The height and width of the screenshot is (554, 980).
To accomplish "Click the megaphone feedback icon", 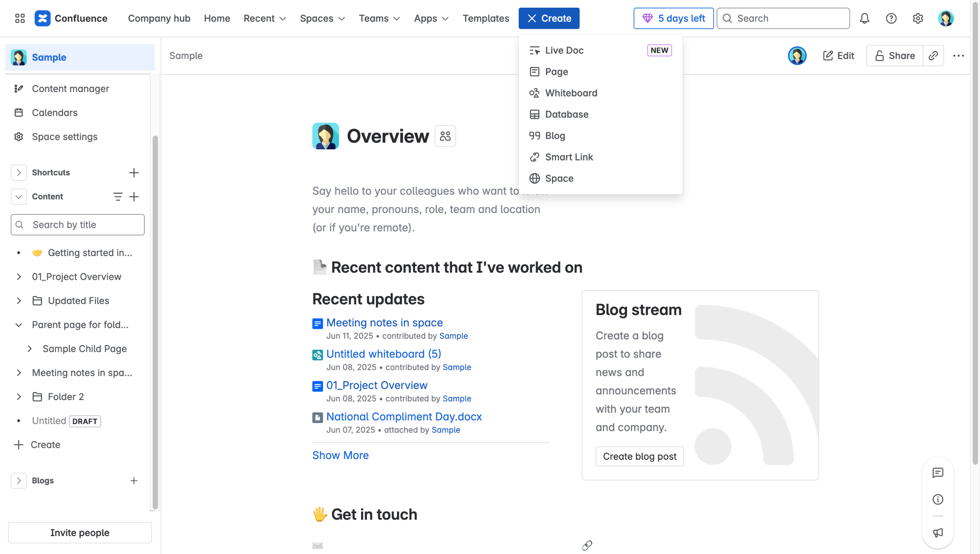I will coord(938,533).
